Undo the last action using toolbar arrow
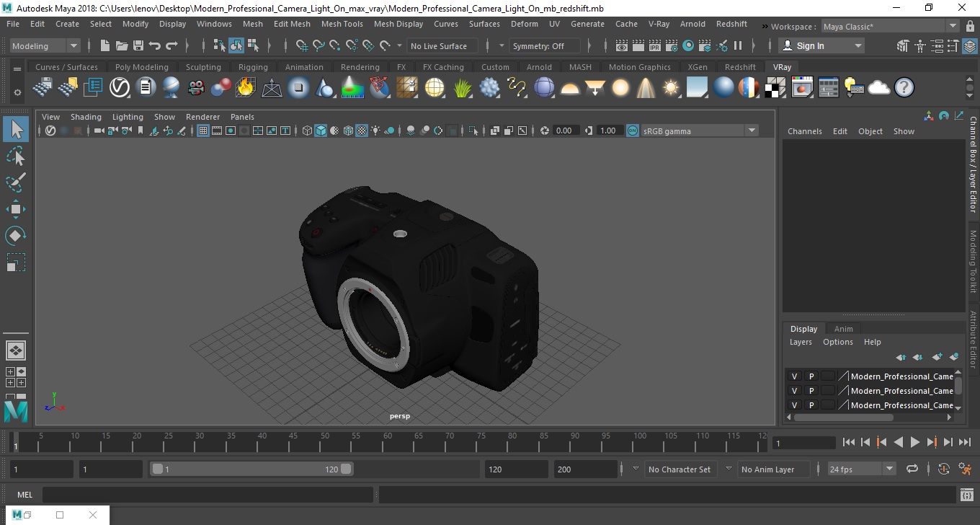Viewport: 980px width, 525px height. pos(154,45)
